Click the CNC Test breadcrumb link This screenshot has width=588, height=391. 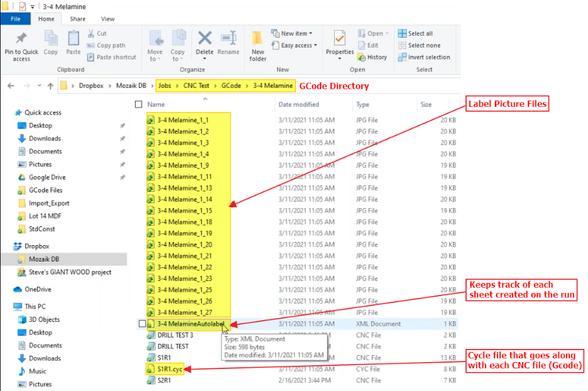(196, 85)
